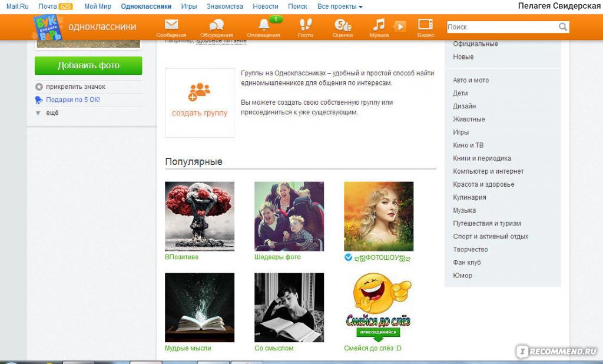603x364 pixels.
Task: Open Подарки по 5 ОК link
Action: (x=73, y=100)
